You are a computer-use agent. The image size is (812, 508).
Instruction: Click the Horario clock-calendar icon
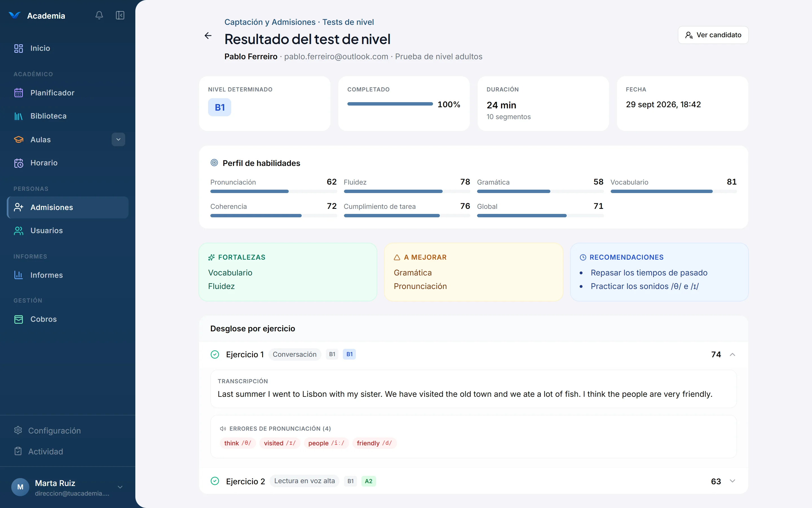click(x=19, y=163)
